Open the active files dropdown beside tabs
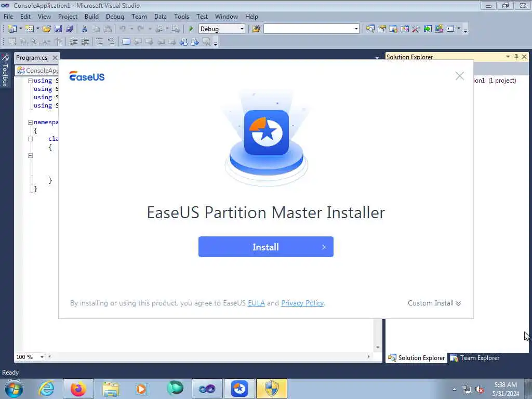This screenshot has height=399, width=532. click(x=377, y=58)
